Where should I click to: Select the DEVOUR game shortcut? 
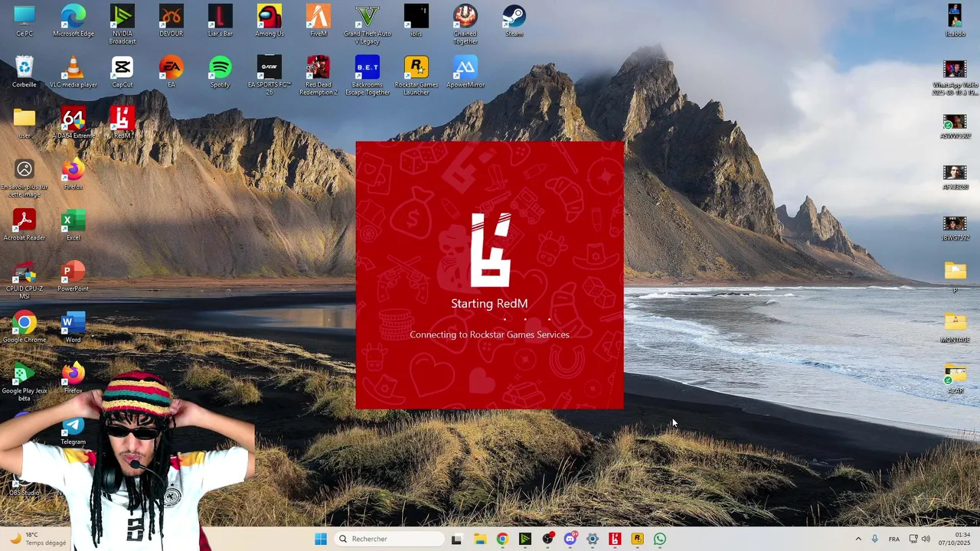171,21
